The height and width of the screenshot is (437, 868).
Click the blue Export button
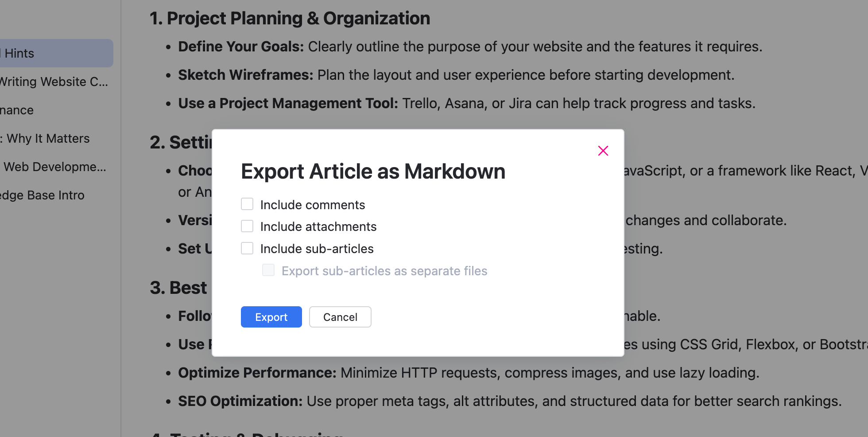point(271,317)
